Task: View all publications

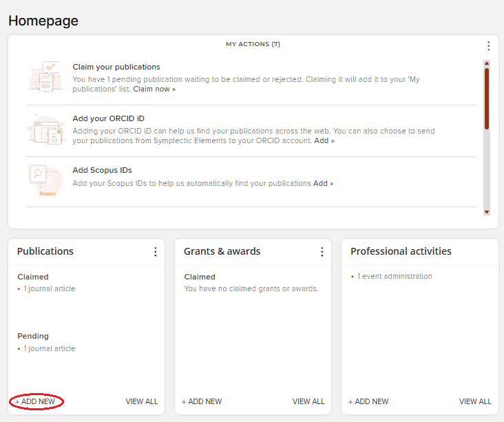Action: click(x=141, y=401)
